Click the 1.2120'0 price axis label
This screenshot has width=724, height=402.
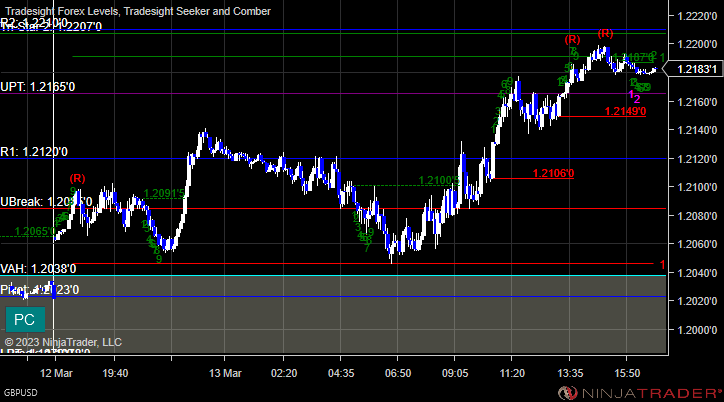point(697,159)
